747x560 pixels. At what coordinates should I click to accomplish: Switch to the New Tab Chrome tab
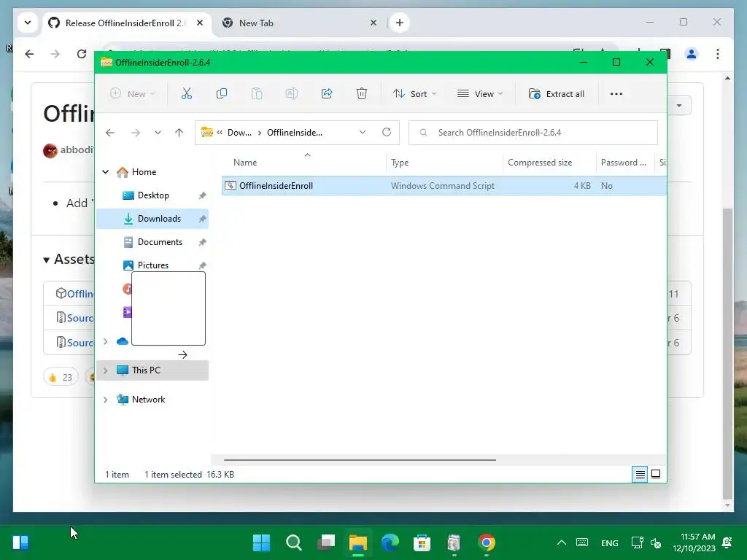tap(300, 23)
